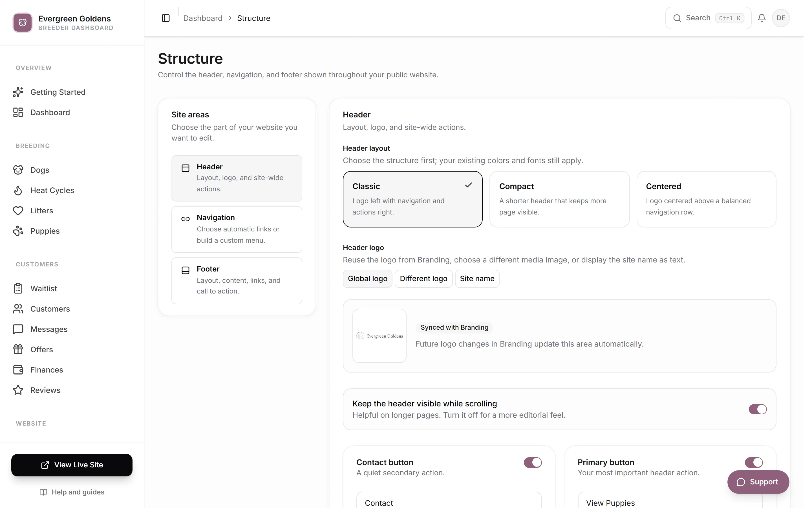
Task: Click the Navigation link icon
Action: [x=186, y=219]
